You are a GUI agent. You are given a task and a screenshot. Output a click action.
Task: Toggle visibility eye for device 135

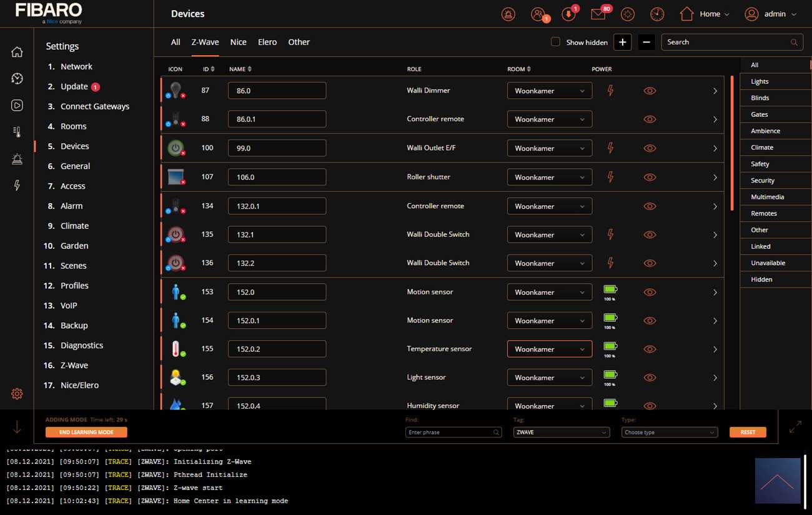[x=650, y=235]
